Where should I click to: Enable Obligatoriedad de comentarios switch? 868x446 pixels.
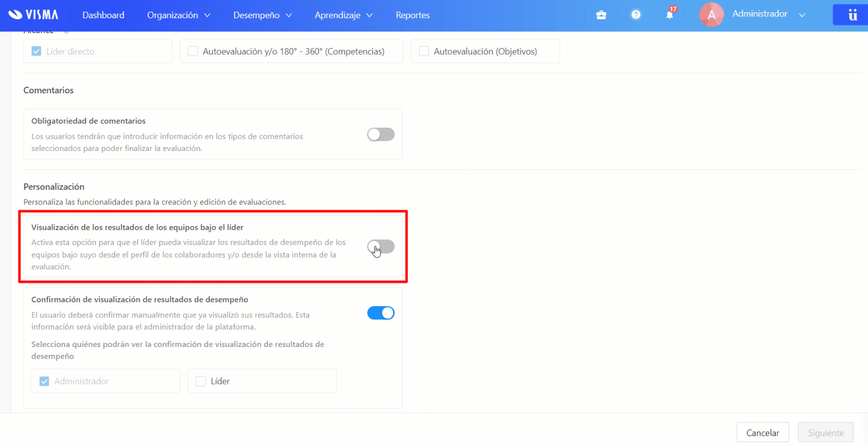[381, 134]
